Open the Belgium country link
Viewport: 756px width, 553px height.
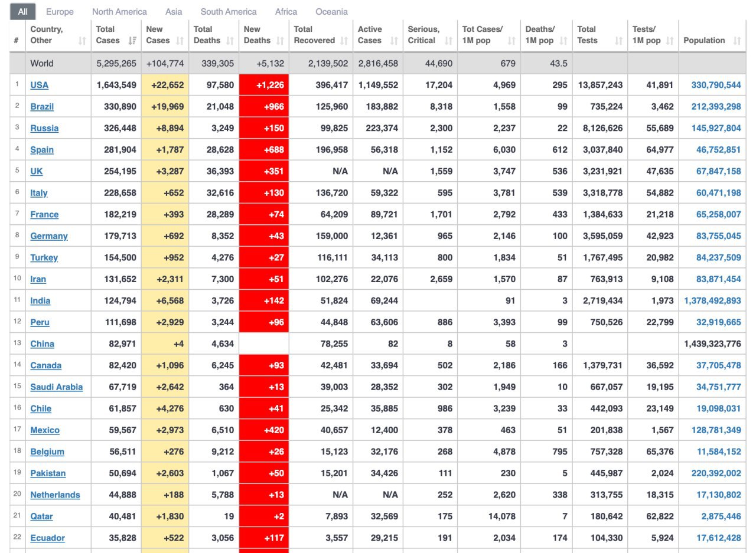point(47,451)
